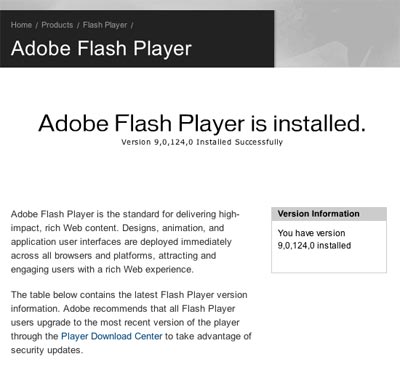The width and height of the screenshot is (400, 367).
Task: Select the Flash Player breadcrumb link
Action: pos(105,25)
